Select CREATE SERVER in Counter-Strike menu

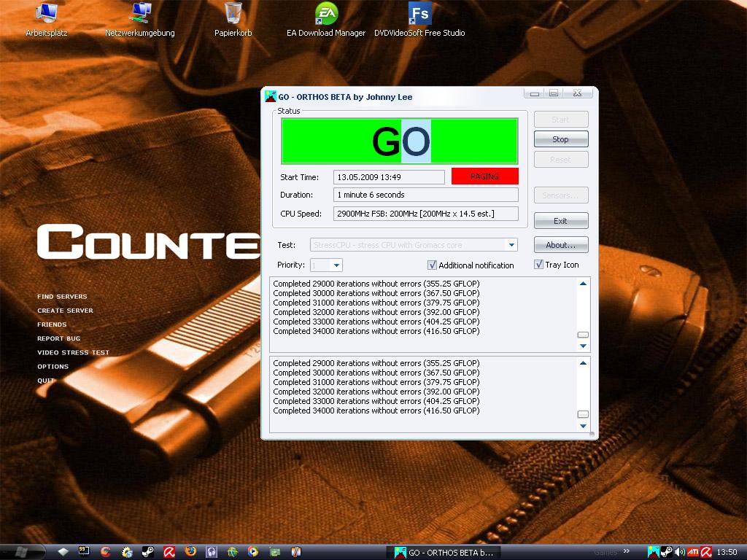[65, 311]
